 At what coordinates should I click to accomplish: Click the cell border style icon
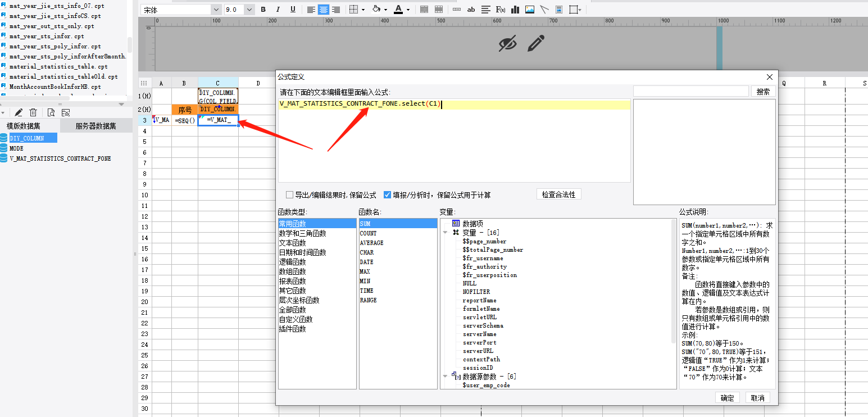[x=353, y=10]
